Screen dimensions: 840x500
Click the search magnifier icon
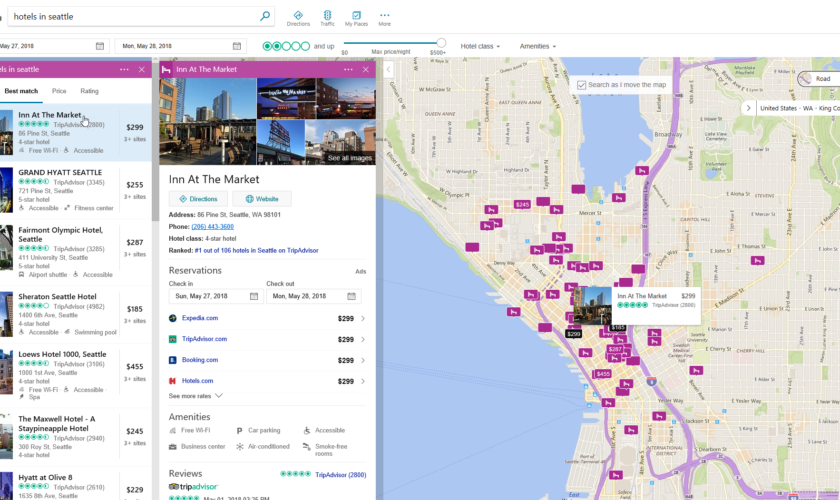[265, 17]
